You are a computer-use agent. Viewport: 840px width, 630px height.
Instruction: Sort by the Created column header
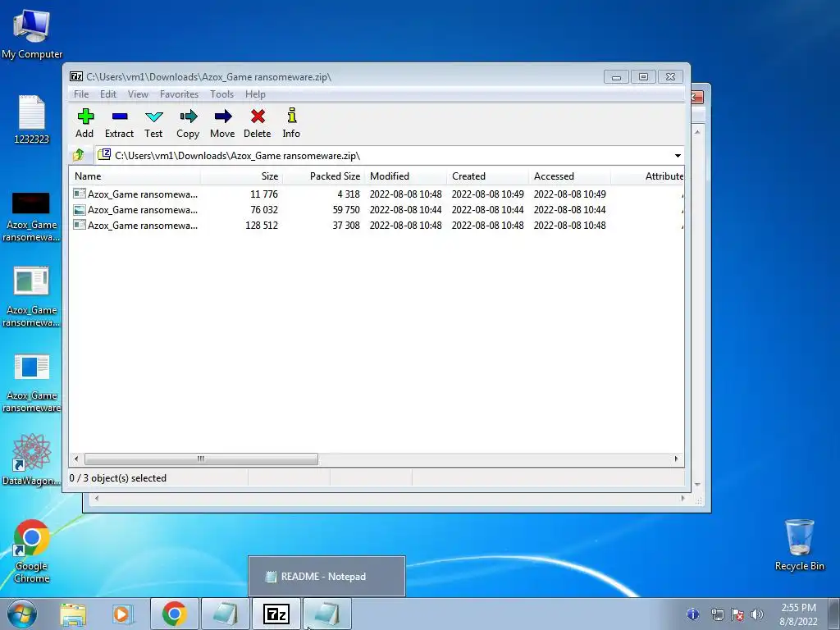click(487, 176)
